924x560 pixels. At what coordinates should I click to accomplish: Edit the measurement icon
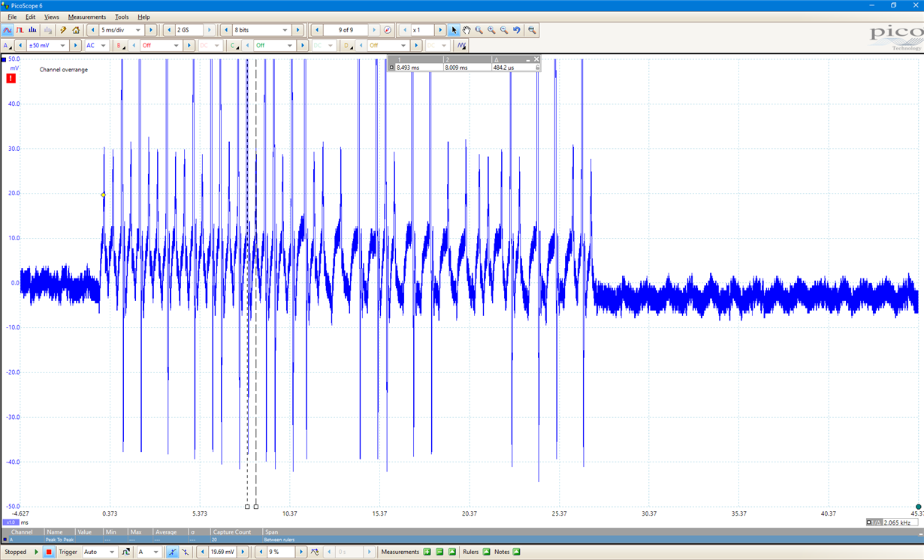pos(452,552)
